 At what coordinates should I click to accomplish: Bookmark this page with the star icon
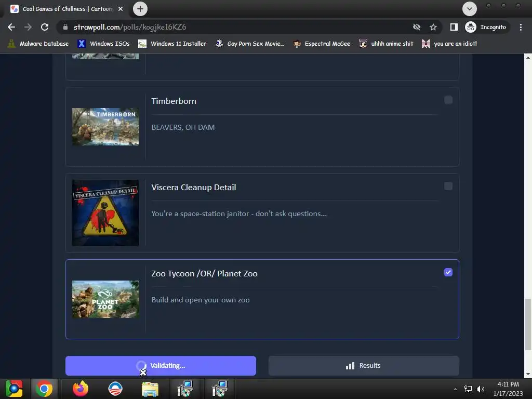point(433,27)
